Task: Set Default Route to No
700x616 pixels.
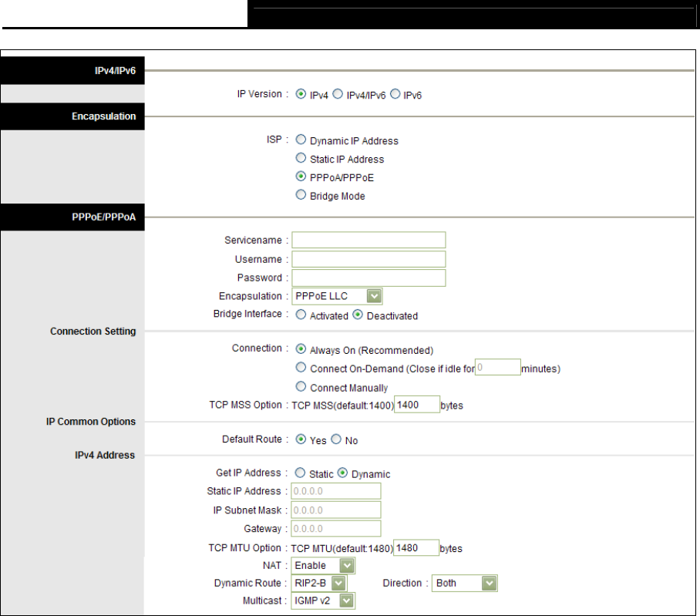Action: click(336, 439)
